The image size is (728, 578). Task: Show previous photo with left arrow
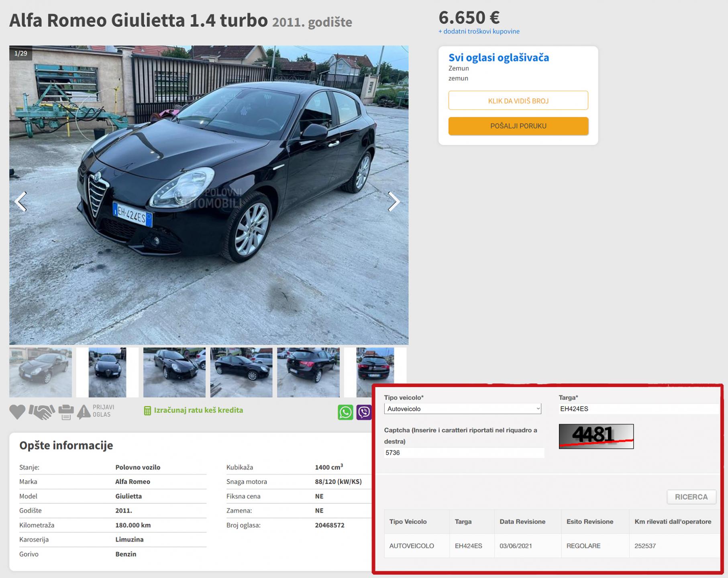coord(20,201)
